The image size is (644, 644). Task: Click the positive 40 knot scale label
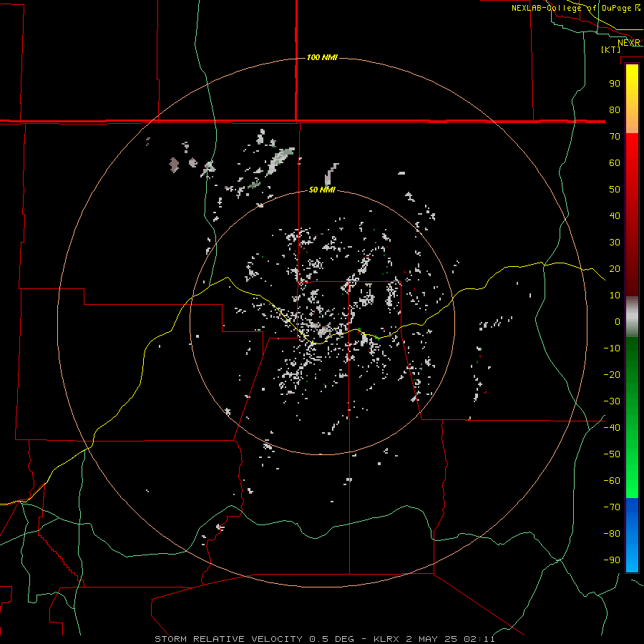point(615,215)
